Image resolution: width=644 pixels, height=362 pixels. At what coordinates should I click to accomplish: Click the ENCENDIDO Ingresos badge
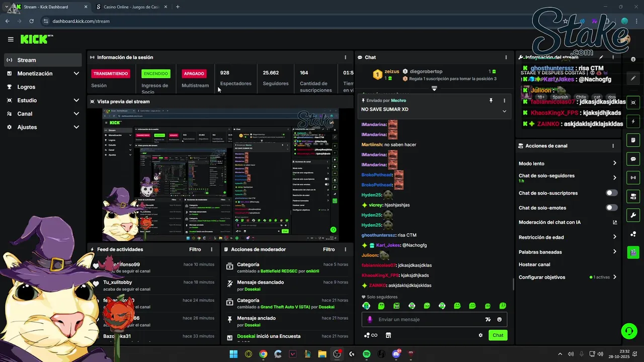tap(156, 73)
